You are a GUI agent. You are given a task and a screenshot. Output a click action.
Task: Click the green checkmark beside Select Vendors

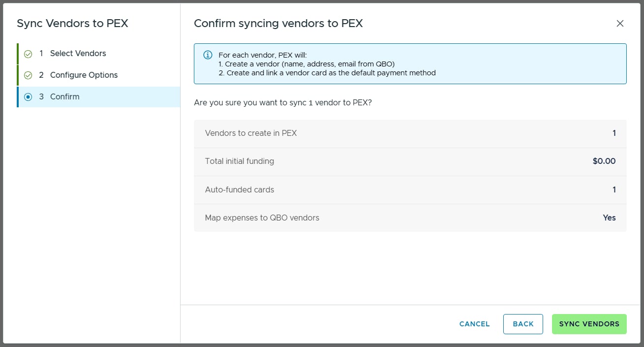28,54
